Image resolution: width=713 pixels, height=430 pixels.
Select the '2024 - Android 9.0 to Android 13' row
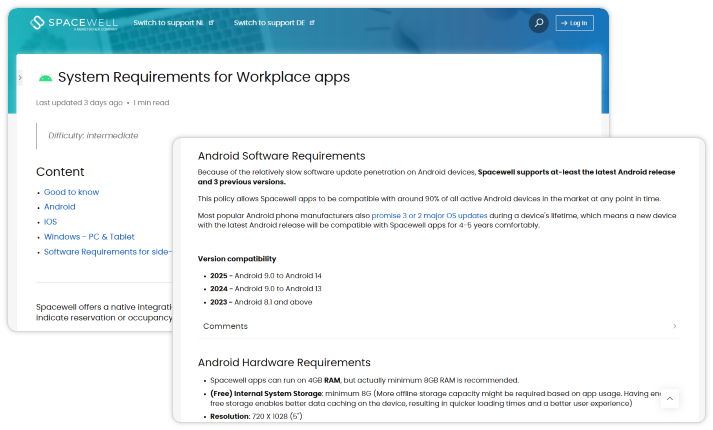coord(266,289)
